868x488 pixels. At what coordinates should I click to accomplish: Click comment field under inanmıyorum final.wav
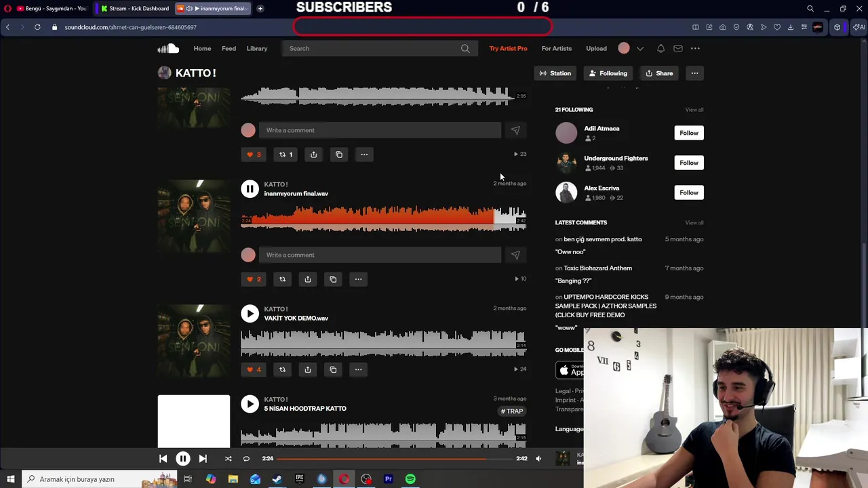380,255
